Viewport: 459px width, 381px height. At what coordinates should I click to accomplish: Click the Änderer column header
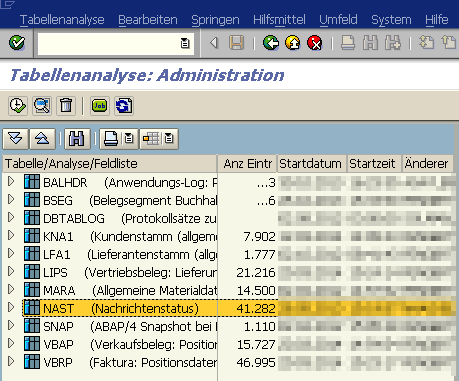pyautogui.click(x=427, y=164)
